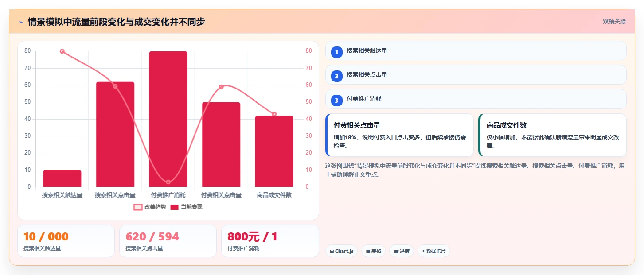Select the 表格 tag
This screenshot has height=275, width=644.
point(373,251)
